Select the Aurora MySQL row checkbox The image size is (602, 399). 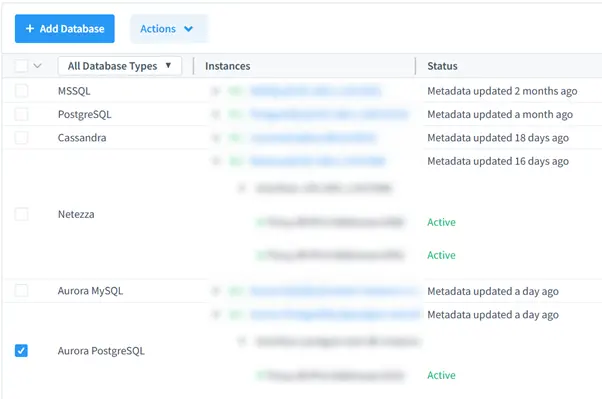pyautogui.click(x=22, y=291)
